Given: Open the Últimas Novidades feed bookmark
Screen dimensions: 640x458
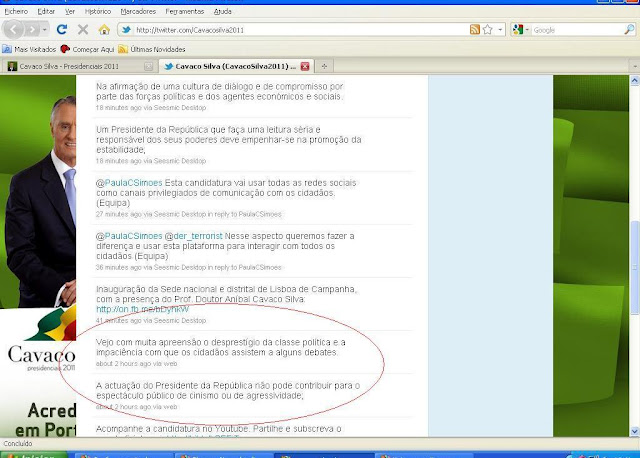Looking at the screenshot, I should (151, 49).
